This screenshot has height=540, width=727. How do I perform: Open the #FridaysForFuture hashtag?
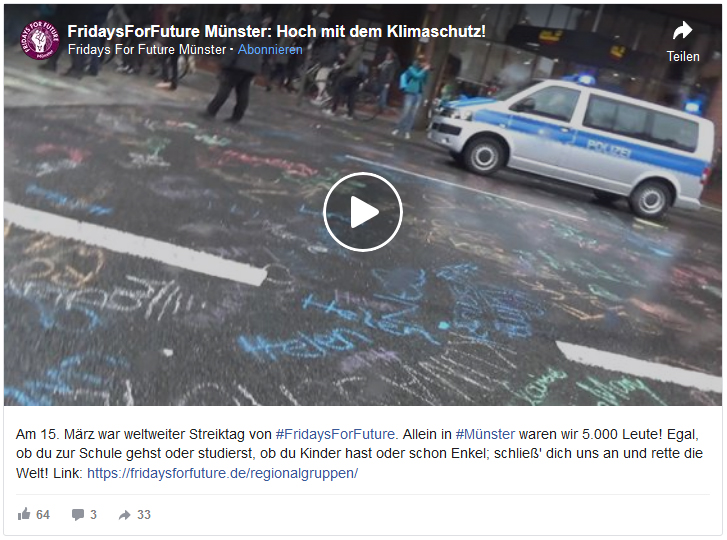[x=335, y=434]
